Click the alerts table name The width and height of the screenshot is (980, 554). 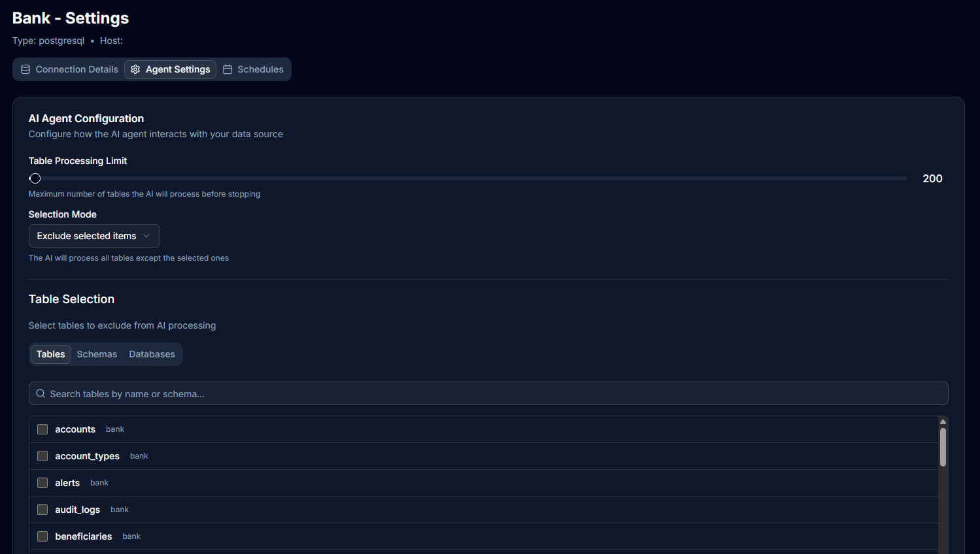(67, 483)
